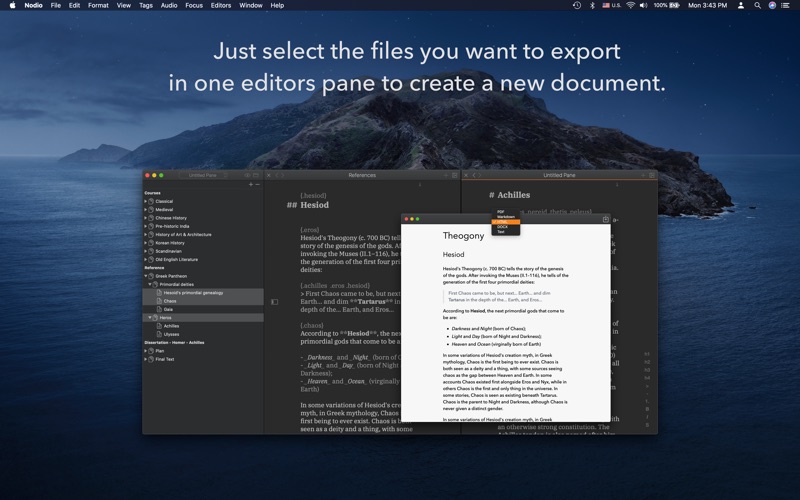
Task: Expand the Chinese History group
Action: tap(145, 218)
